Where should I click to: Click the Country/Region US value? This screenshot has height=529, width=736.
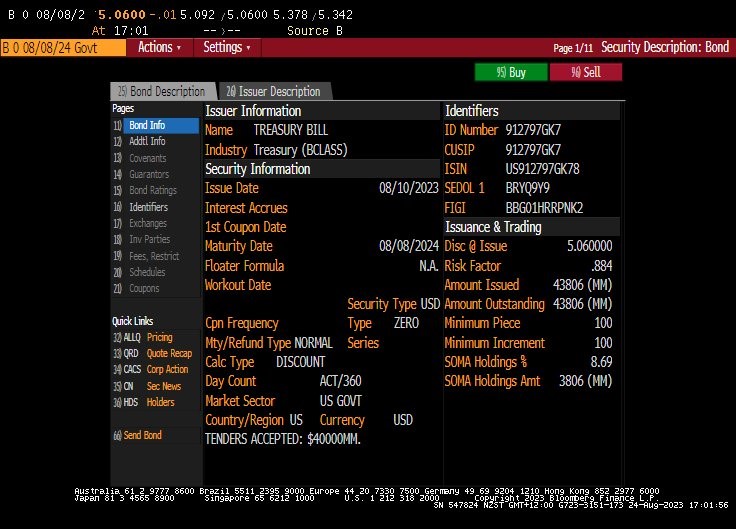click(296, 420)
